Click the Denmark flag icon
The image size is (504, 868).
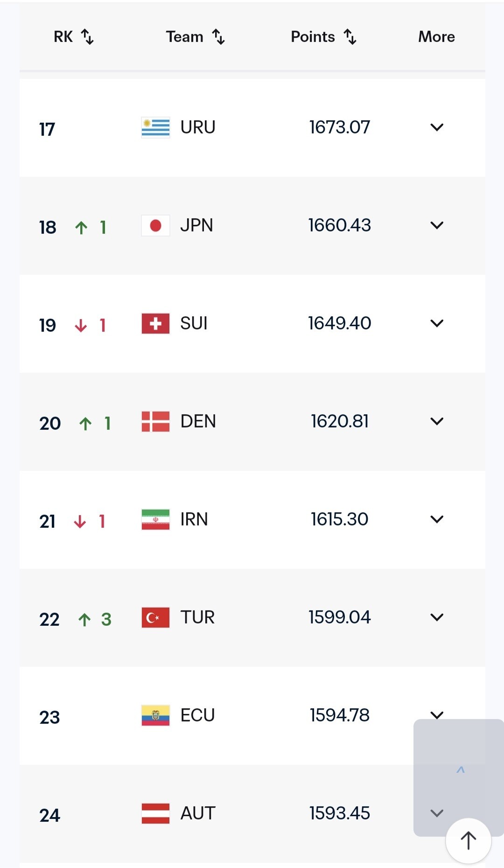[155, 421]
